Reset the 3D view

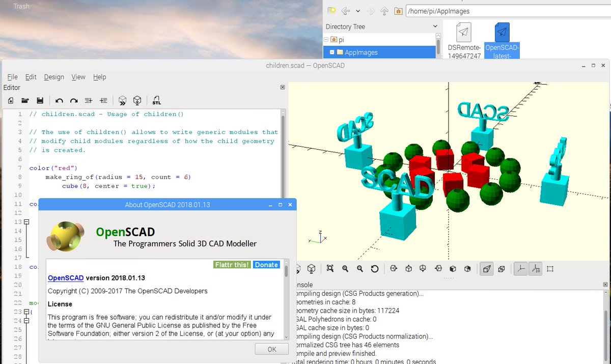coord(375,269)
